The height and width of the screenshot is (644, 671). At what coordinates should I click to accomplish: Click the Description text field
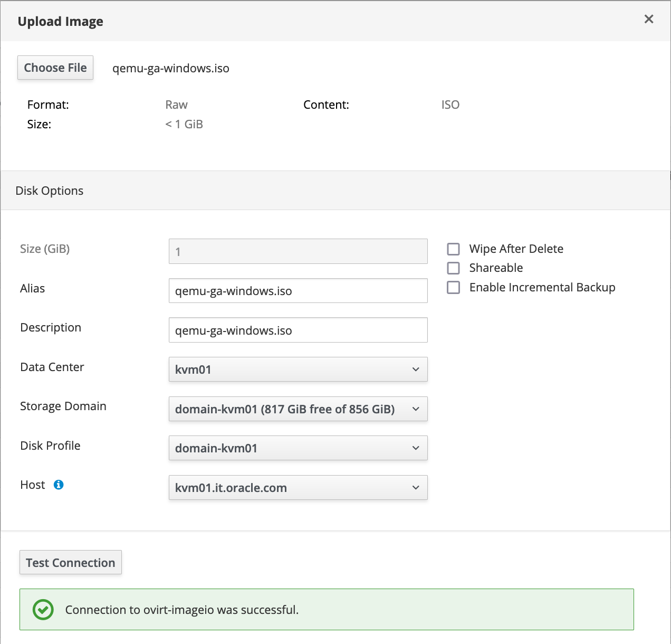point(298,330)
